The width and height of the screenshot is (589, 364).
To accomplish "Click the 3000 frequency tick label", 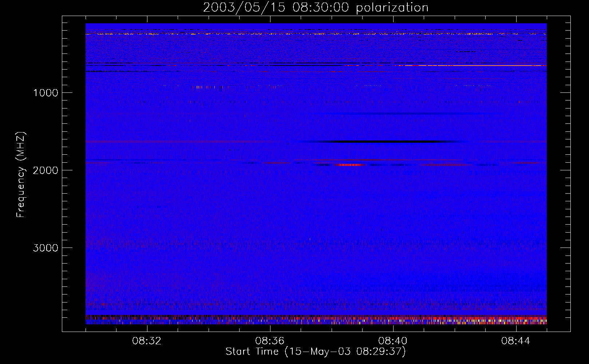I will coord(46,248).
